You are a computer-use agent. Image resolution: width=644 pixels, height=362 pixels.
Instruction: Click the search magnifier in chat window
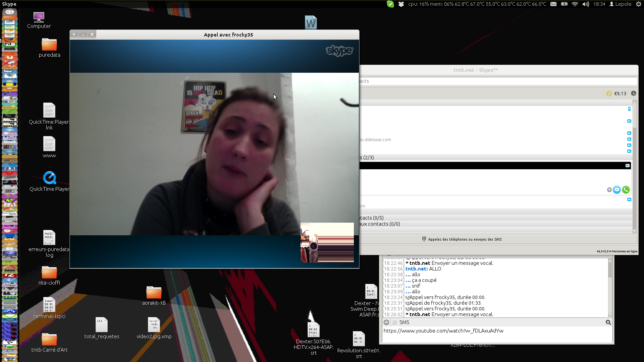[608, 322]
